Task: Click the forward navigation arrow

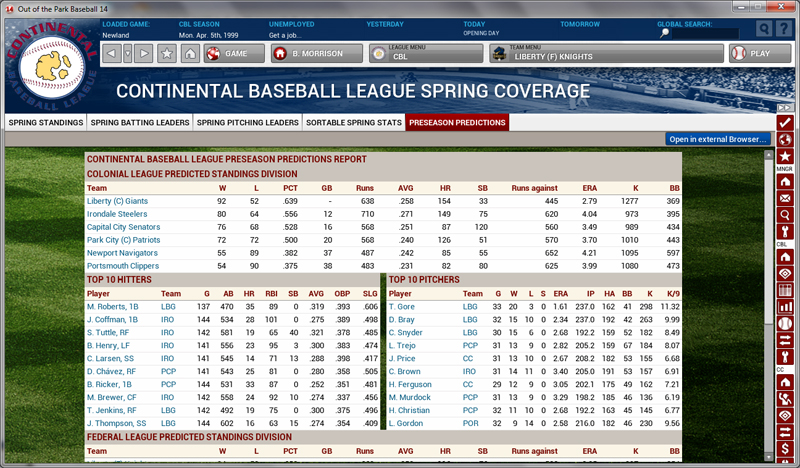Action: [x=145, y=53]
